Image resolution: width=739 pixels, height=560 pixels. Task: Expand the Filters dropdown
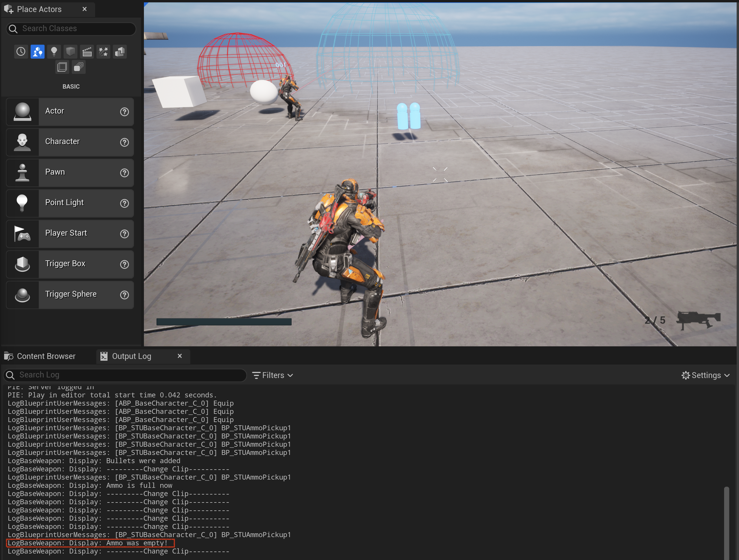[273, 375]
